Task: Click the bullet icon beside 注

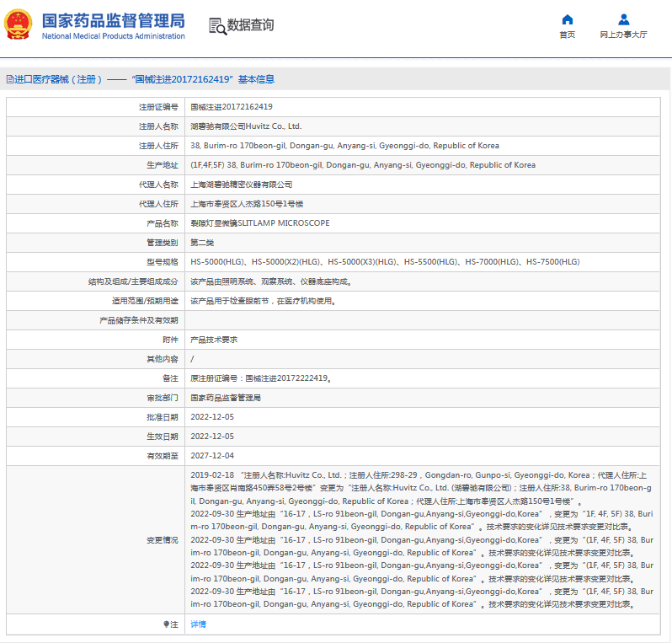Action: point(166,624)
